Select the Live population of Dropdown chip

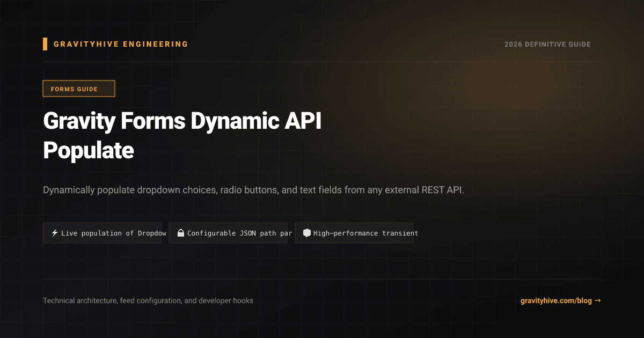coord(102,233)
